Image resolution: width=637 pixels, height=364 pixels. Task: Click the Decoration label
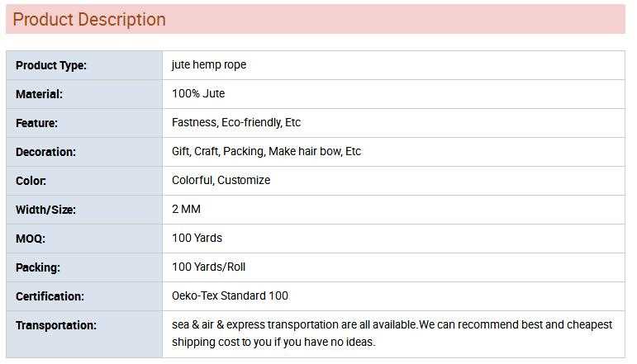point(45,152)
